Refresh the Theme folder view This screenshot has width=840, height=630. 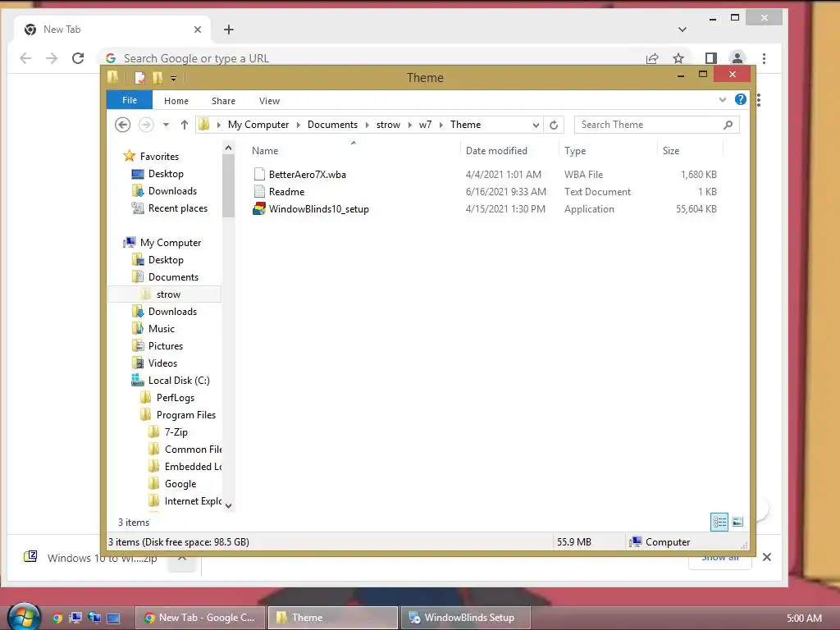[x=554, y=125]
